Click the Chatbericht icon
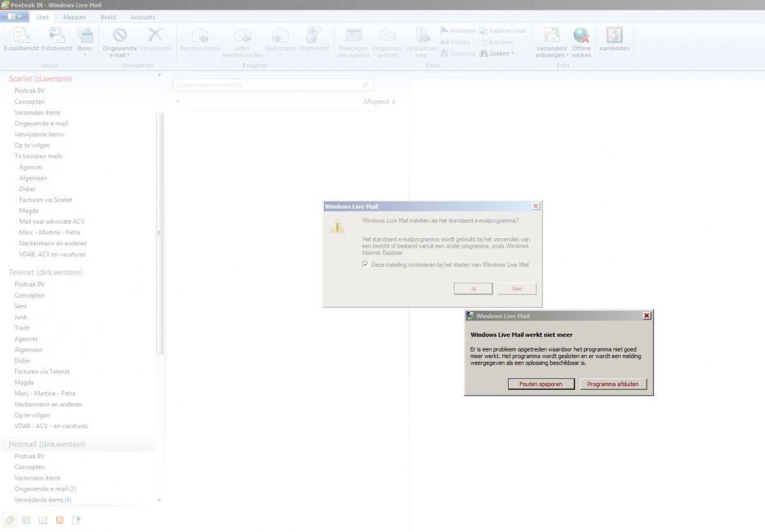Image resolution: width=765 pixels, height=532 pixels. [x=314, y=35]
